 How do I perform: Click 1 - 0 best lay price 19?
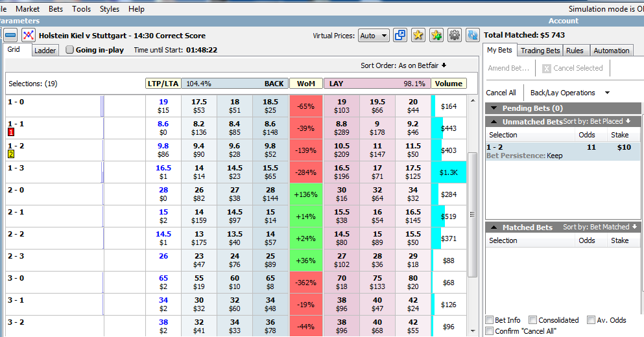tap(342, 106)
